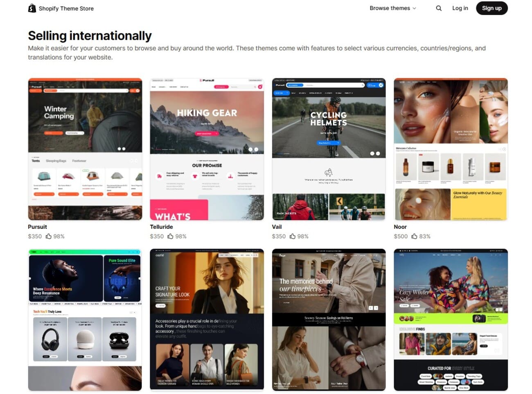Screen dimensions: 532x394
Task: Select the Vail theme name
Action: click(277, 226)
